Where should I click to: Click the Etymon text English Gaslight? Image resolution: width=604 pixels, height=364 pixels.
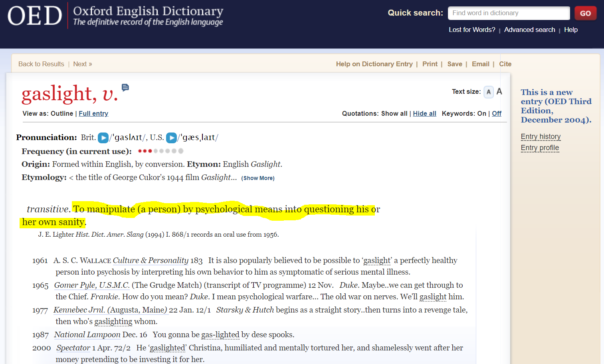[x=252, y=164]
